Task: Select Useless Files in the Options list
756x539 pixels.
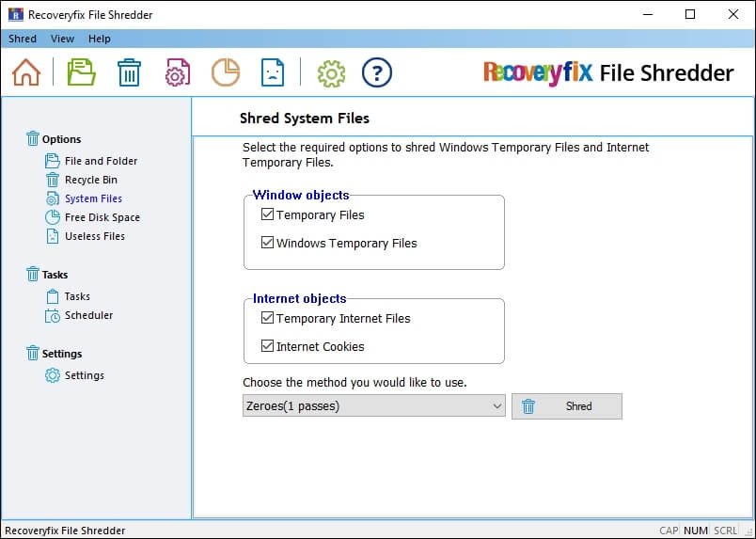Action: click(x=94, y=236)
